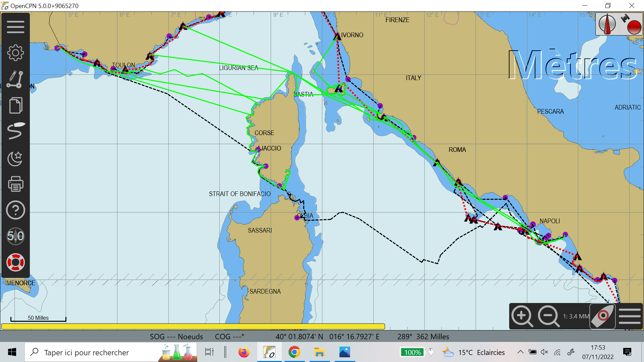The height and width of the screenshot is (362, 644).
Task: Open Task View on the taskbar
Action: 209,352
